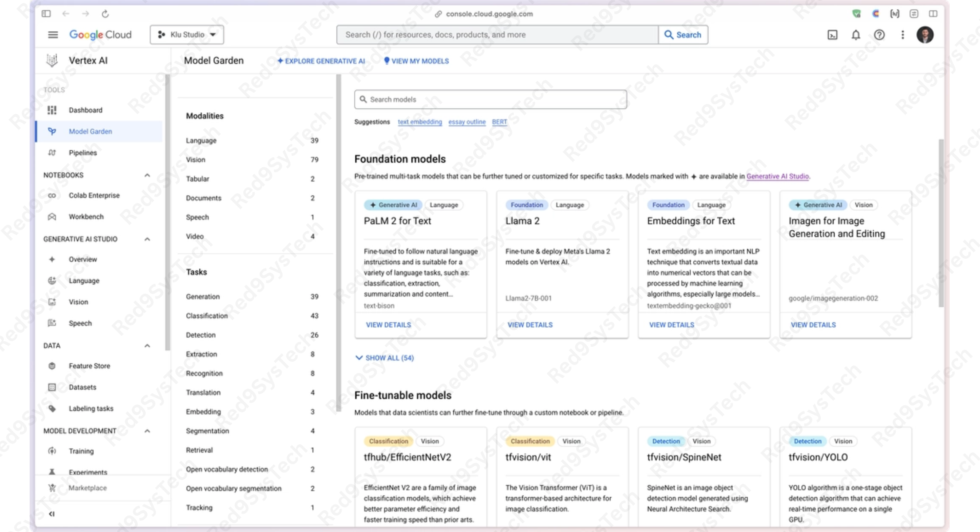Viewport: 980px width, 532px height.
Task: Open the Google Cloud hamburger navigation menu
Action: [x=53, y=35]
